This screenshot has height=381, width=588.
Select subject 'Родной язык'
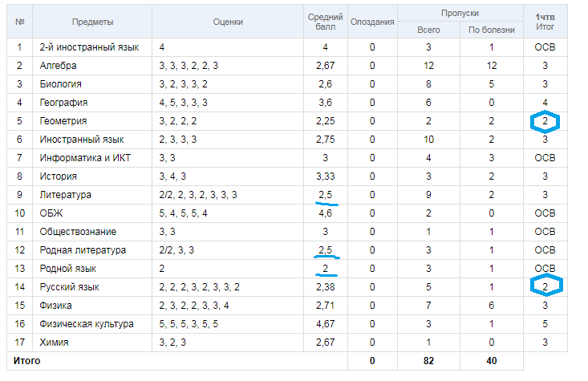click(x=68, y=269)
